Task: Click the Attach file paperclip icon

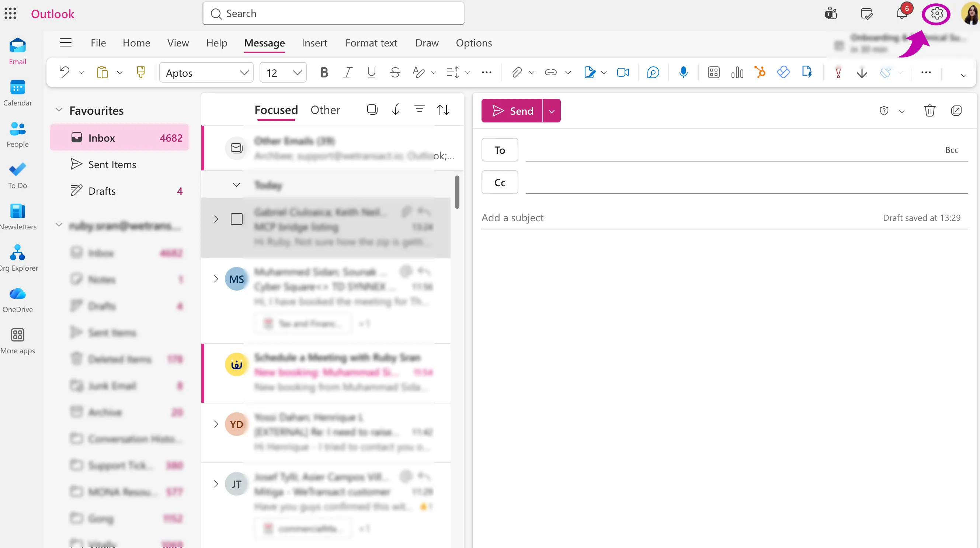Action: click(517, 72)
